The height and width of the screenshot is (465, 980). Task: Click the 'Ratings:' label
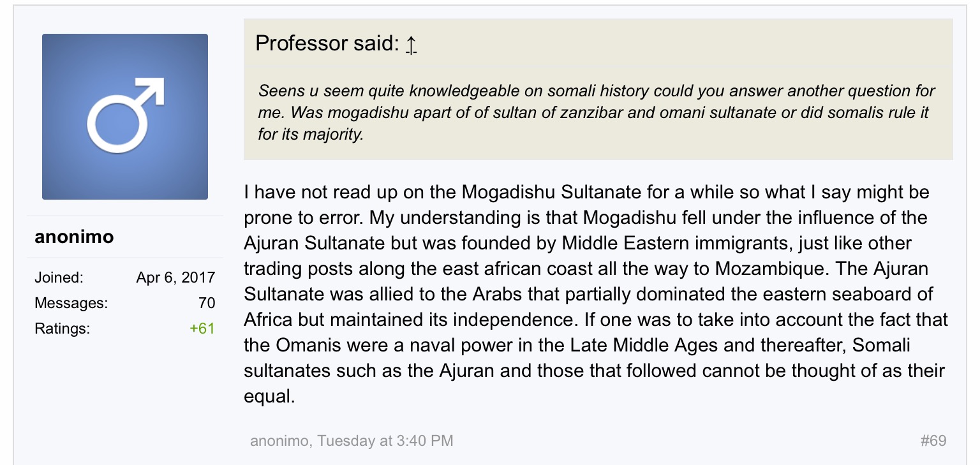click(63, 329)
